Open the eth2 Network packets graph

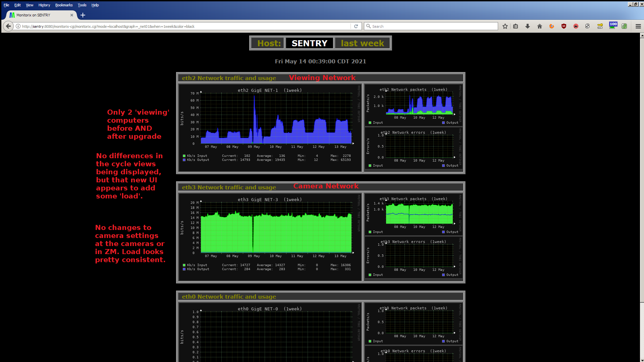[414, 105]
